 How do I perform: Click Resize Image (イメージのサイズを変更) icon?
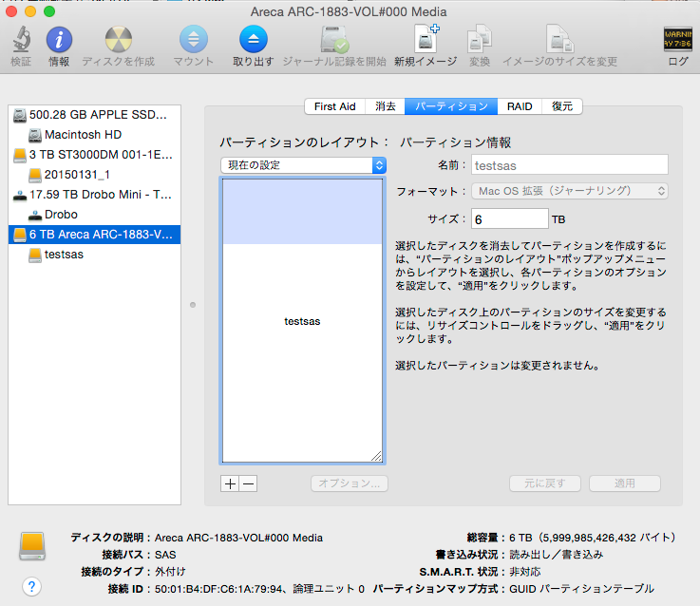pos(559,39)
